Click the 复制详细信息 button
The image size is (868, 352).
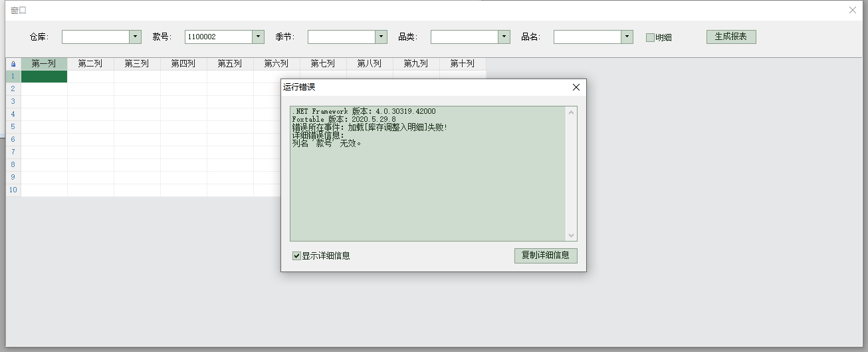(x=546, y=256)
